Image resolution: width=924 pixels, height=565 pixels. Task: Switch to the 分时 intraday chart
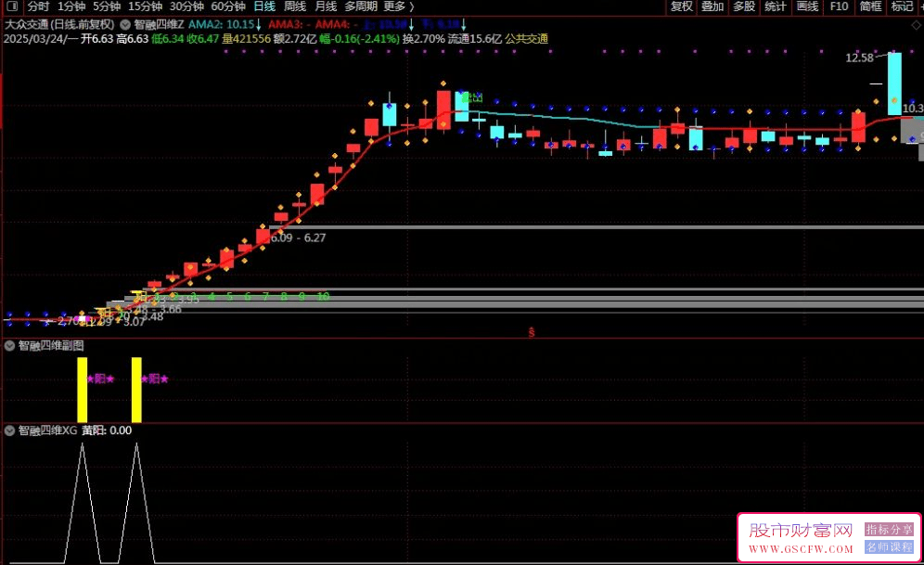click(x=38, y=6)
